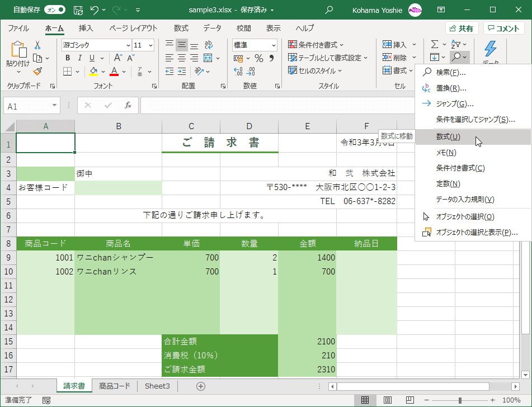Screen dimensions: 532x407
Task: Decrease font size button
Action: pos(131,58)
